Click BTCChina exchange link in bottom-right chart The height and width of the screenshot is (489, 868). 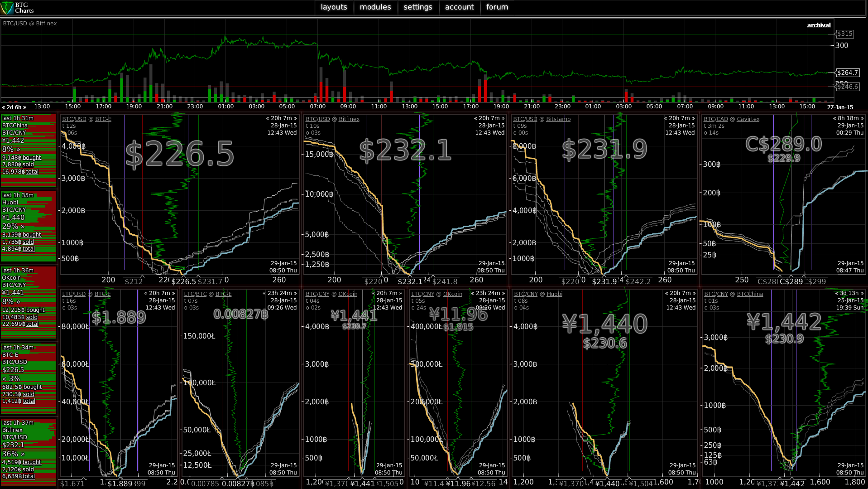pyautogui.click(x=750, y=294)
